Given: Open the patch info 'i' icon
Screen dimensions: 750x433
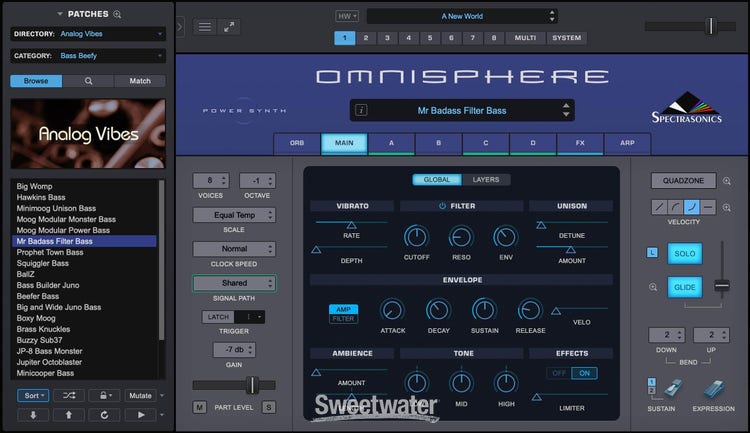Looking at the screenshot, I should pos(362,110).
